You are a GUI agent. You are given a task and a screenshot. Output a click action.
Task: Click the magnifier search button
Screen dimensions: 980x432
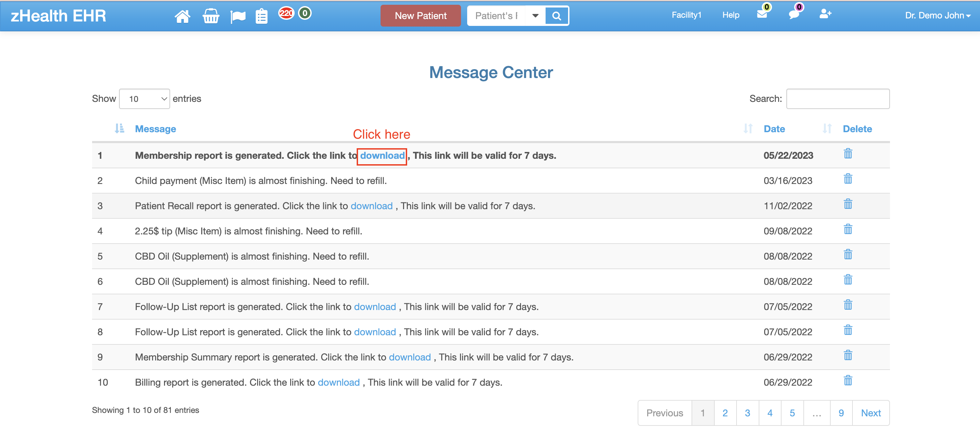[x=556, y=16]
